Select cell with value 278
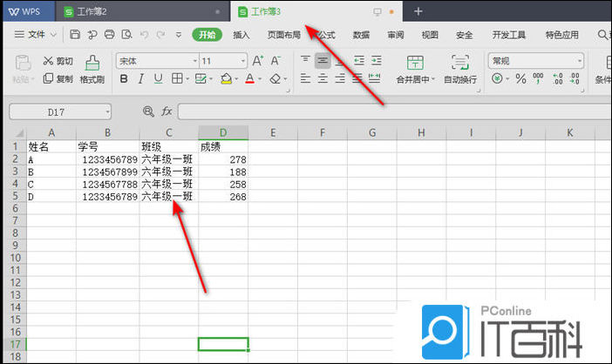Viewport: 612px width, 364px height. point(223,159)
